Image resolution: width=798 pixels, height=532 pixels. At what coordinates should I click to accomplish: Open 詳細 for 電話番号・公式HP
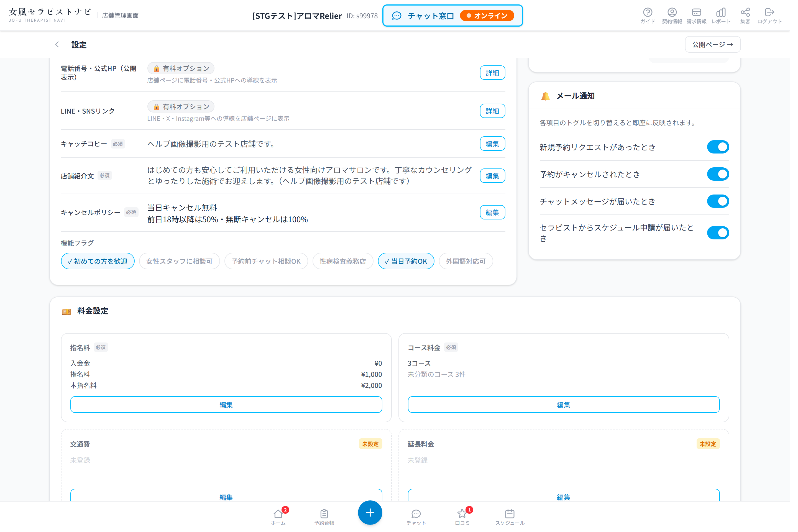point(497,73)
